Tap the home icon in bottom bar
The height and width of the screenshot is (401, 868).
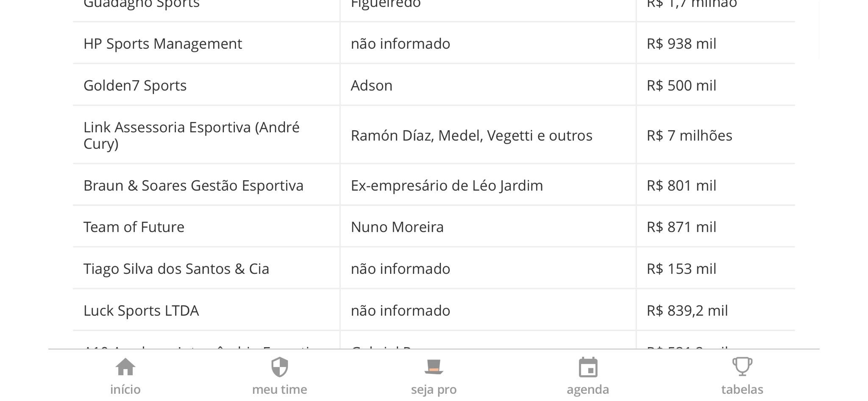click(x=125, y=367)
